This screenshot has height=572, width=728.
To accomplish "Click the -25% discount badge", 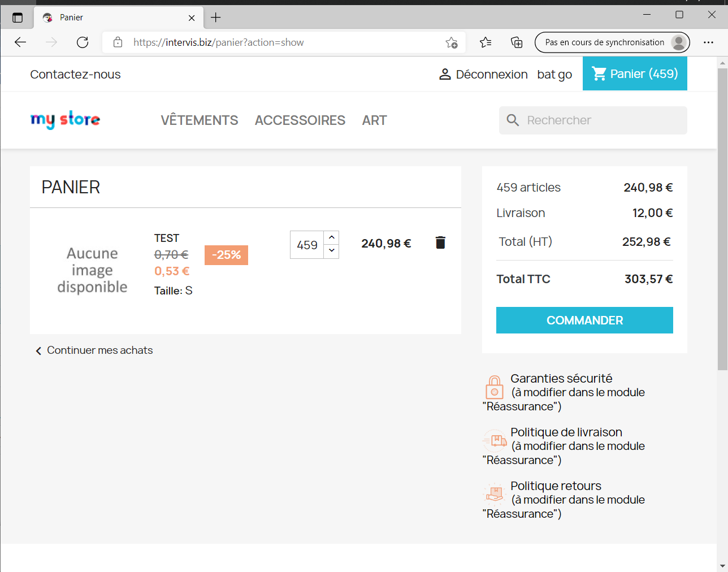I will tap(226, 255).
